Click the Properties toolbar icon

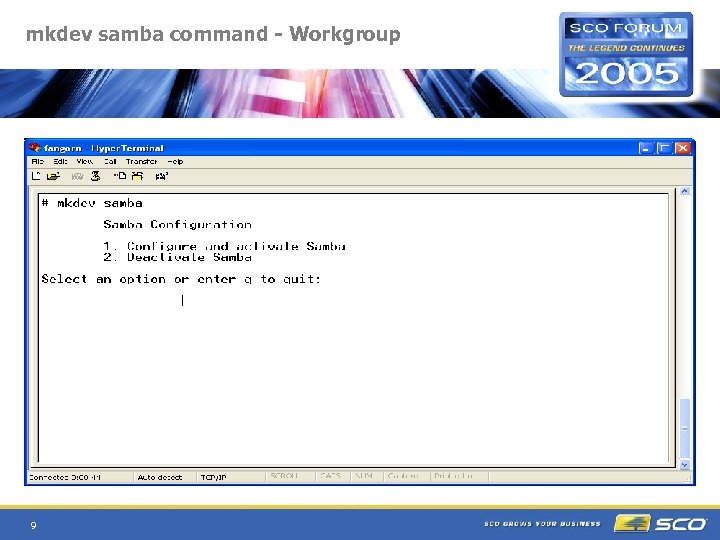point(162,176)
